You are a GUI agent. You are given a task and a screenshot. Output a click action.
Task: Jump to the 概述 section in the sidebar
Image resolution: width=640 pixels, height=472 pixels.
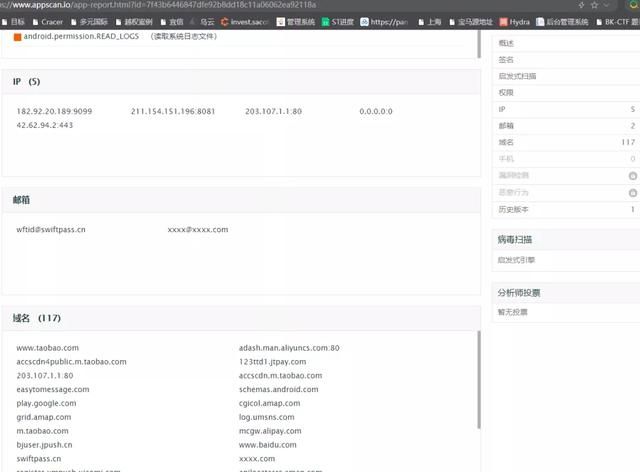pos(567,43)
